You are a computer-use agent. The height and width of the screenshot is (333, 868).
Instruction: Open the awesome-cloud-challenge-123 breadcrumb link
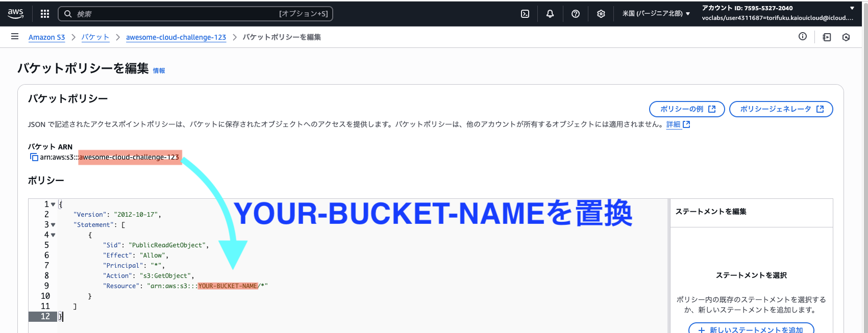click(x=176, y=37)
